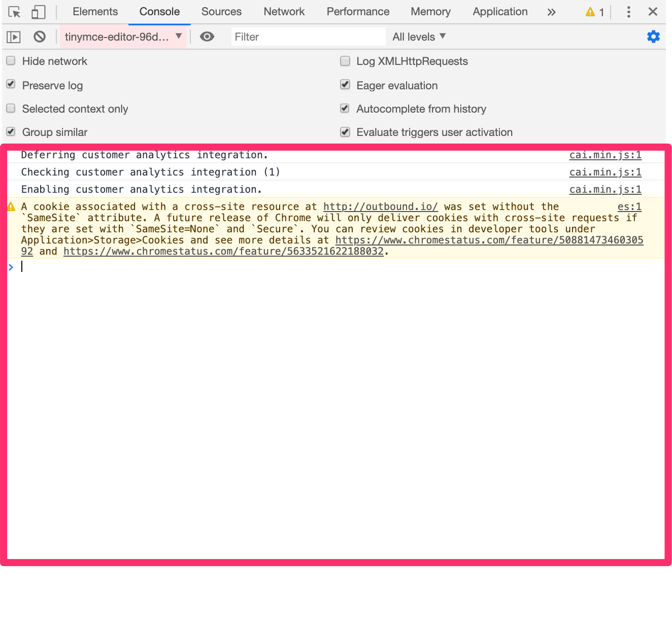Toggle the device toolbar icon
The image size is (672, 627).
click(39, 12)
